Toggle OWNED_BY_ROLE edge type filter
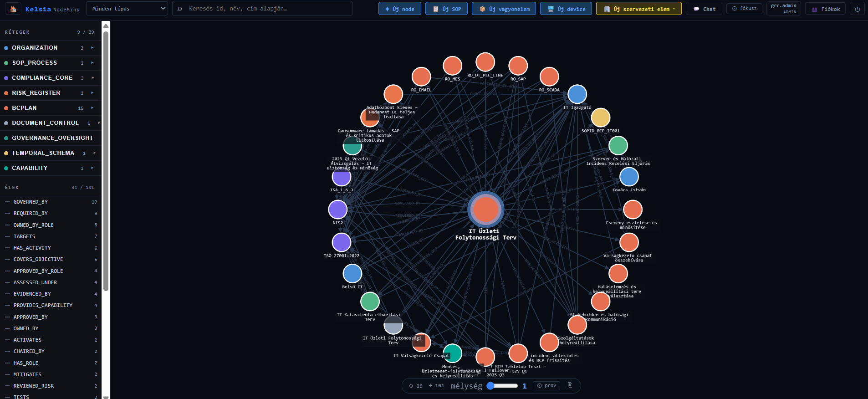Viewport: 868px width, 399px height. pos(51,225)
